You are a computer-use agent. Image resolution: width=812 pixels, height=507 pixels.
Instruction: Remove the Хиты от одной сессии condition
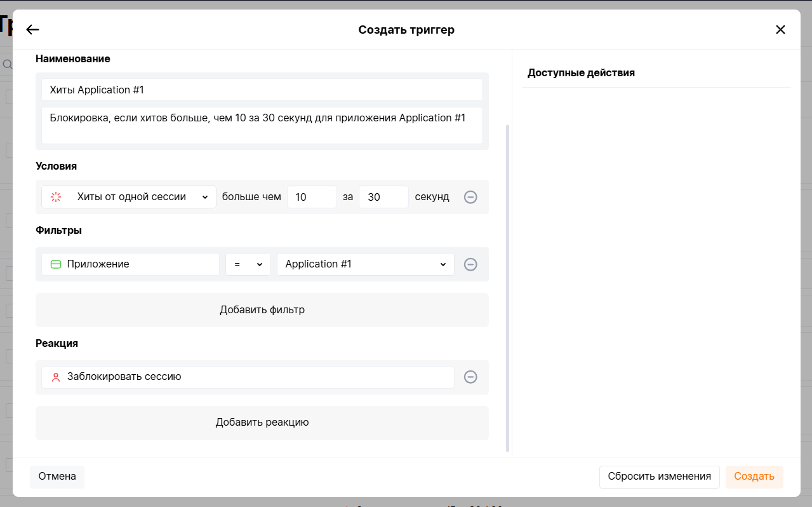coord(470,197)
